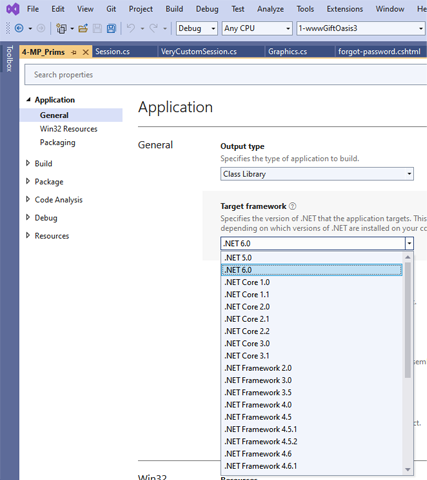The height and width of the screenshot is (480, 427).
Task: Open the View menu
Action: tap(85, 9)
